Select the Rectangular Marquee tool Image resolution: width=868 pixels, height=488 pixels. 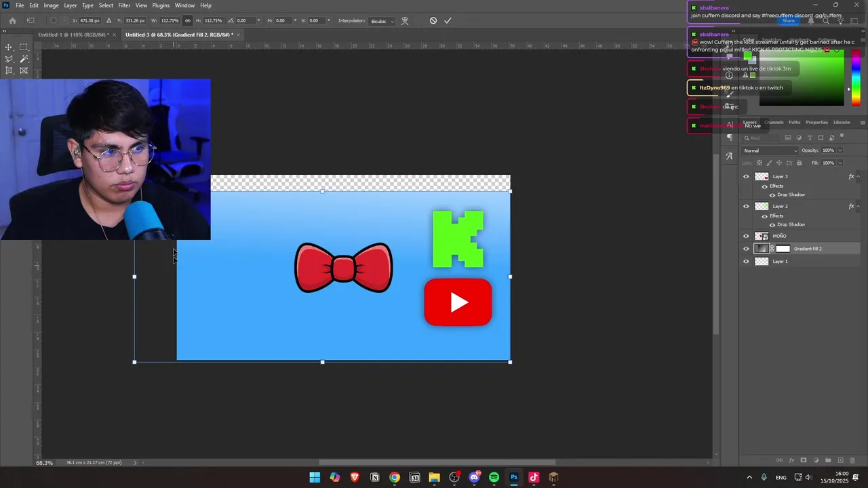[24, 47]
